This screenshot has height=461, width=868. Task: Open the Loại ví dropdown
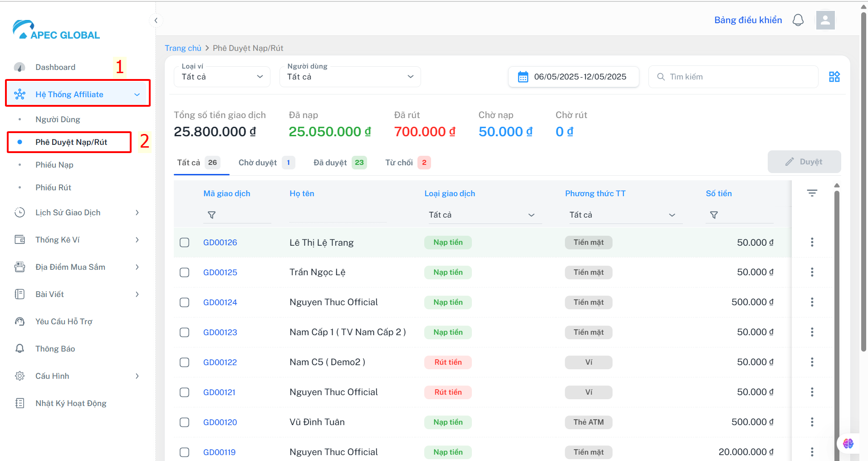(222, 77)
